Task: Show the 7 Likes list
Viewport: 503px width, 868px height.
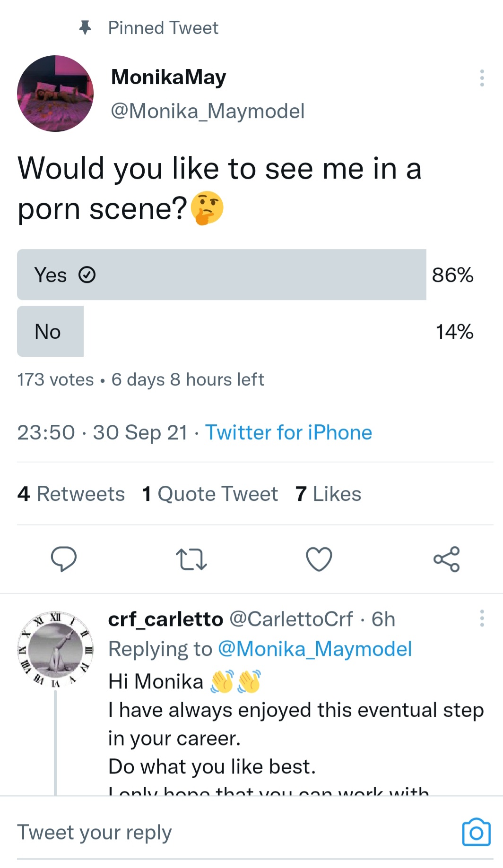Action: (x=328, y=494)
